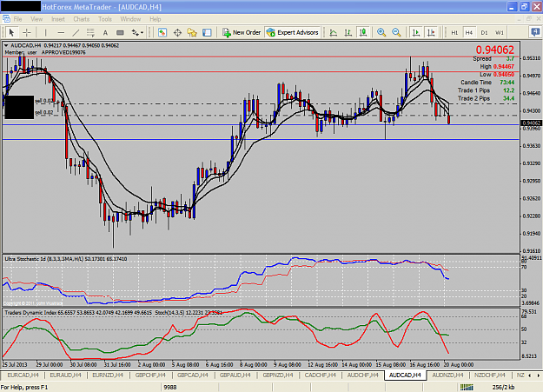Click the New Order button
This screenshot has height=392, width=543.
242,32
